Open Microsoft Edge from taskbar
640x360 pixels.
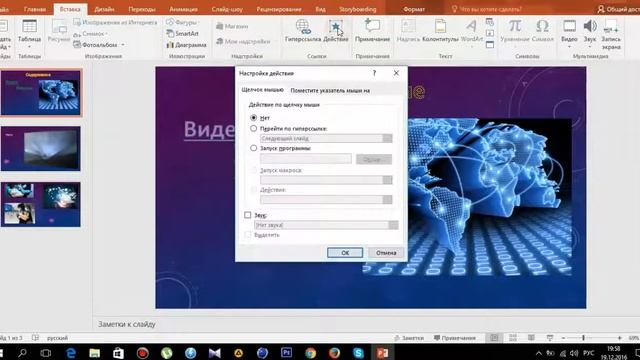[71, 353]
